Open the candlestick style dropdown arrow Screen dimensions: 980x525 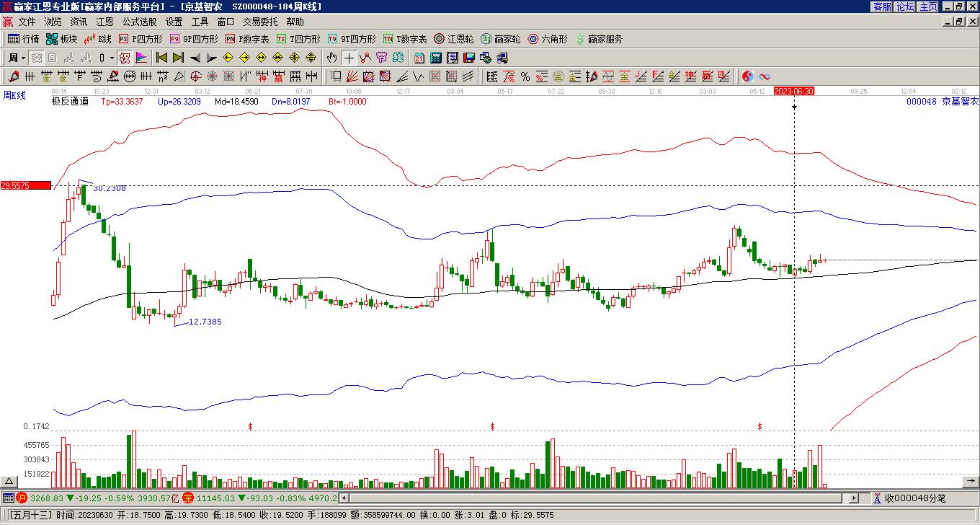point(112,58)
